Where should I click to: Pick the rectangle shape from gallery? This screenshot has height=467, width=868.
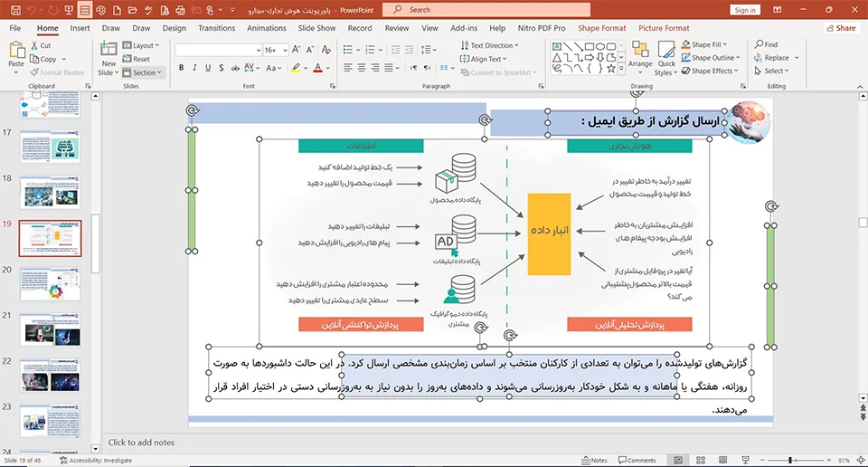click(590, 46)
